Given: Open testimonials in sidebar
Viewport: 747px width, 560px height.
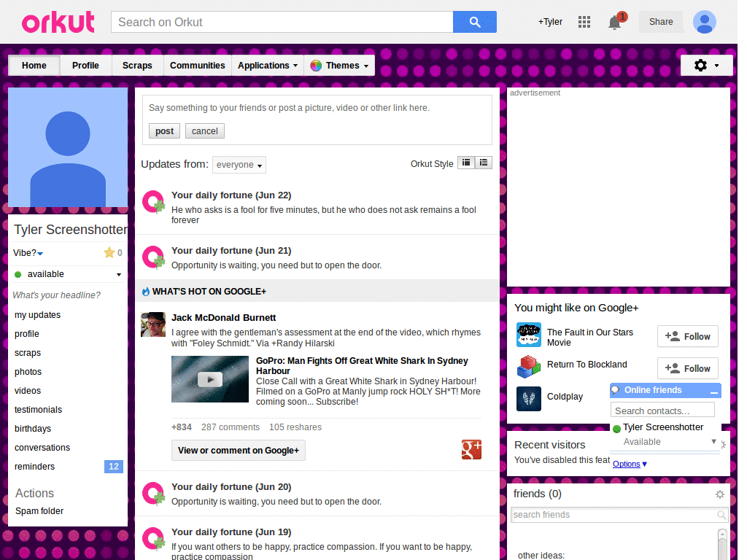Looking at the screenshot, I should (38, 410).
